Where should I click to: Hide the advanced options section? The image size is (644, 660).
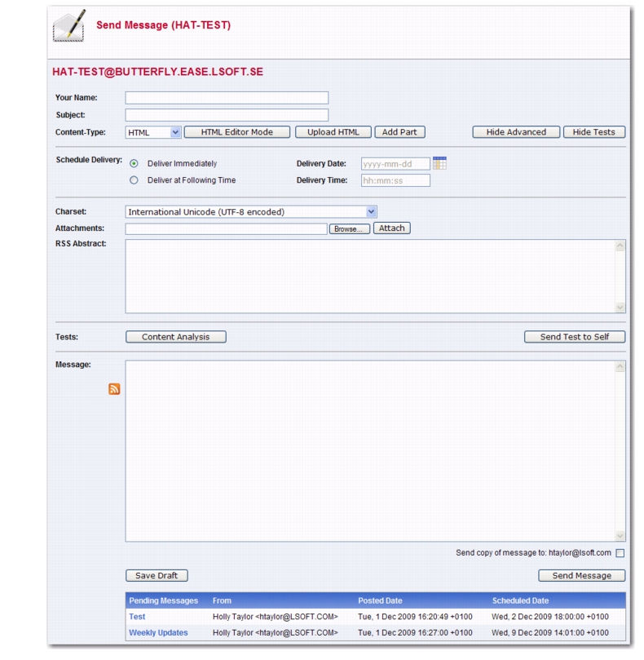[515, 132]
